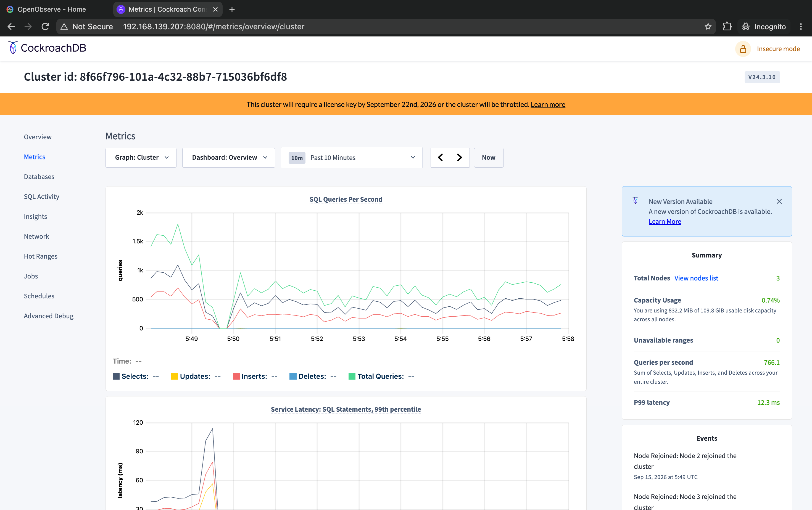Go back with the browser back arrow
The image size is (812, 510).
[x=11, y=27]
